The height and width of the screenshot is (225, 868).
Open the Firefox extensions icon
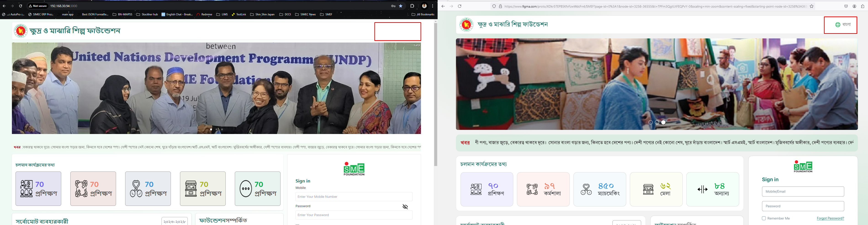point(863,6)
